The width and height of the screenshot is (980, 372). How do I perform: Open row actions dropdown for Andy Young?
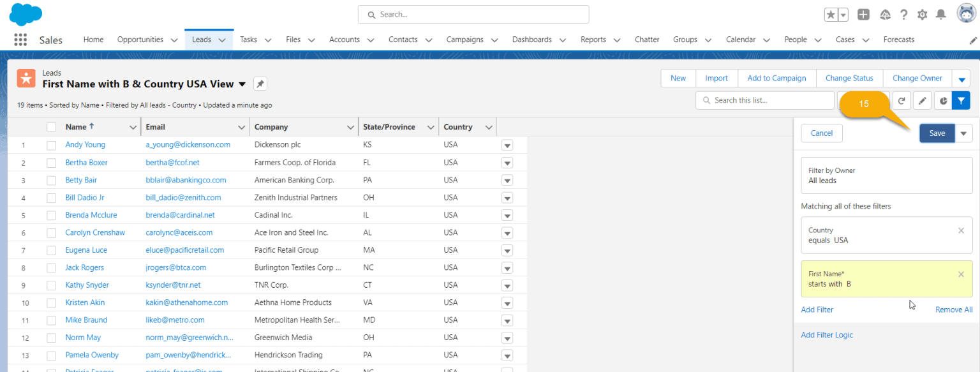pyautogui.click(x=507, y=145)
